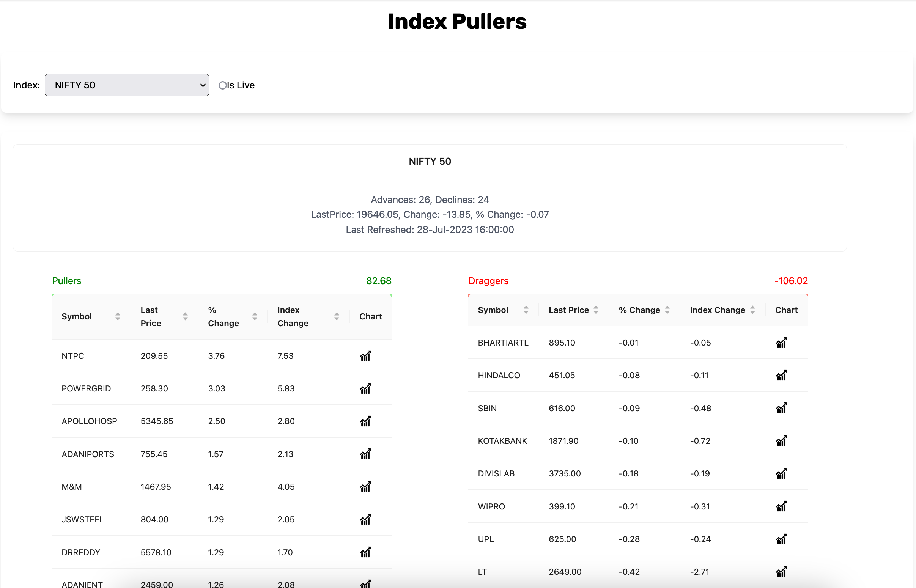Click the sort arrows on Last Price in Pullers
This screenshot has height=588, width=916.
[x=185, y=316]
